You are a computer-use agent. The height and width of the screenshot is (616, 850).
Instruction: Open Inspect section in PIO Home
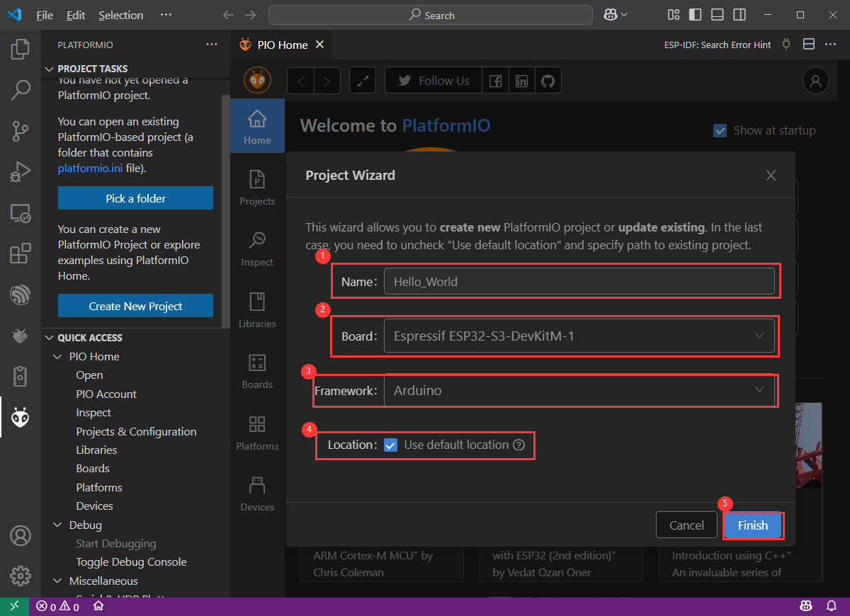coord(257,249)
